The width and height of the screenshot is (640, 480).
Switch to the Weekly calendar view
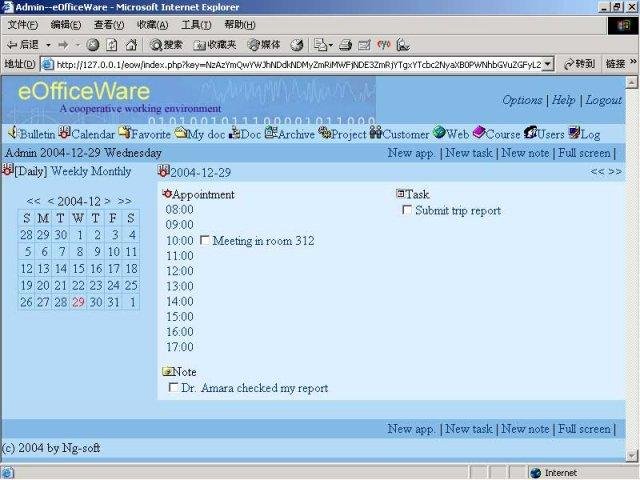point(69,171)
